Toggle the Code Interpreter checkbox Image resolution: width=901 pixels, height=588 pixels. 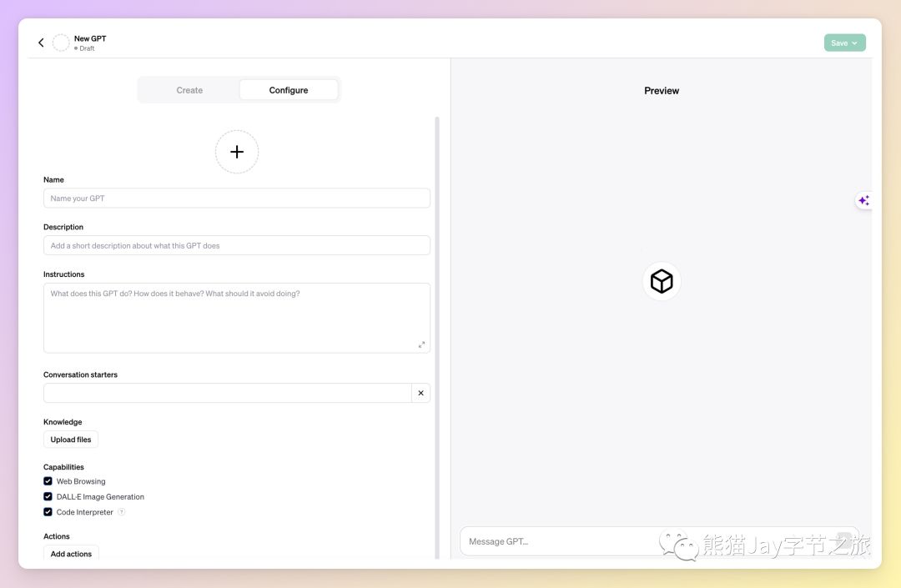pyautogui.click(x=48, y=511)
